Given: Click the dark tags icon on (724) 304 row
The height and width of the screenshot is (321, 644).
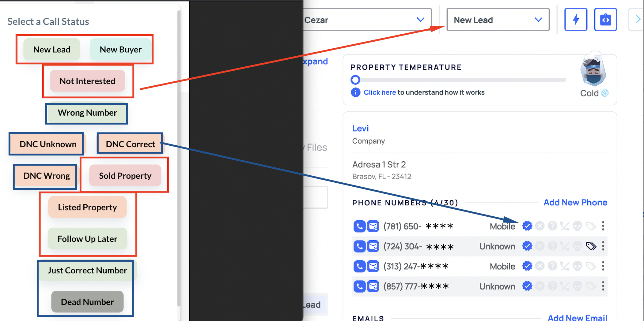Looking at the screenshot, I should point(591,246).
